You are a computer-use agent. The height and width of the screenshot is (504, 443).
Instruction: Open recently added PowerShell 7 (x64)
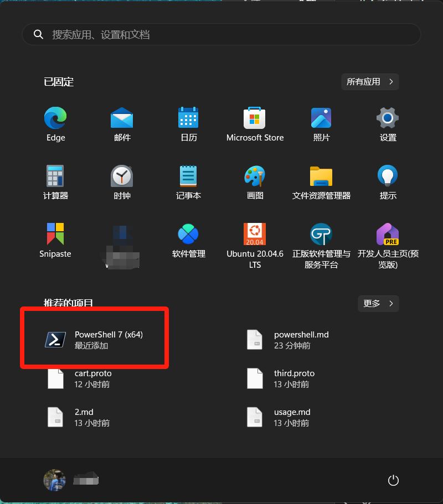tap(95, 340)
